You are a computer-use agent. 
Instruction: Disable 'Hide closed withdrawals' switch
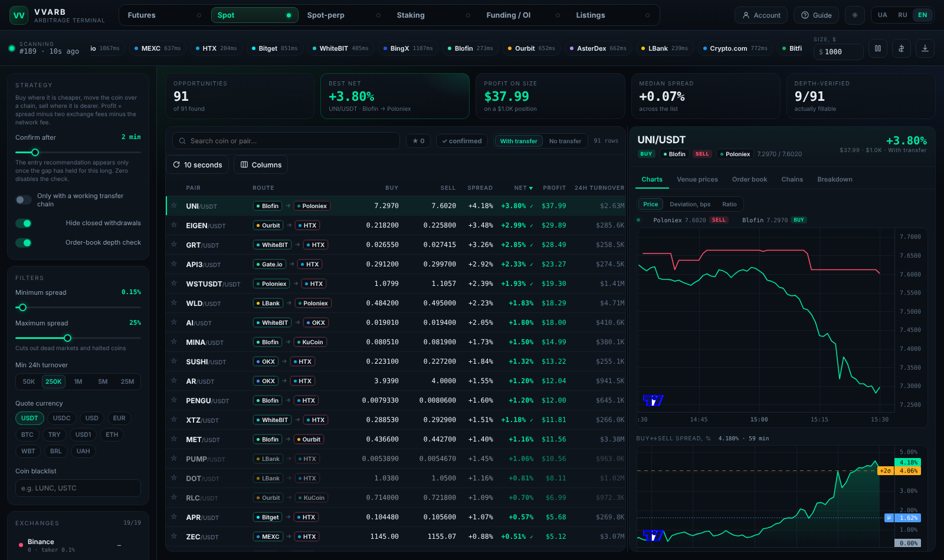[x=24, y=223]
